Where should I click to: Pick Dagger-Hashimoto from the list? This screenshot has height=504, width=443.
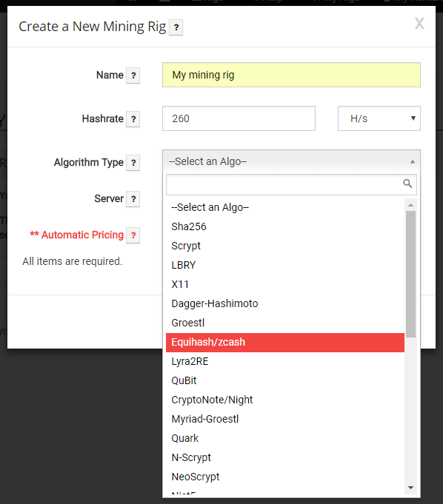pos(285,303)
